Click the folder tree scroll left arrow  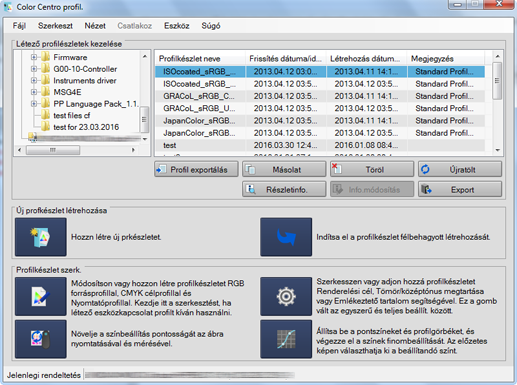(20, 150)
